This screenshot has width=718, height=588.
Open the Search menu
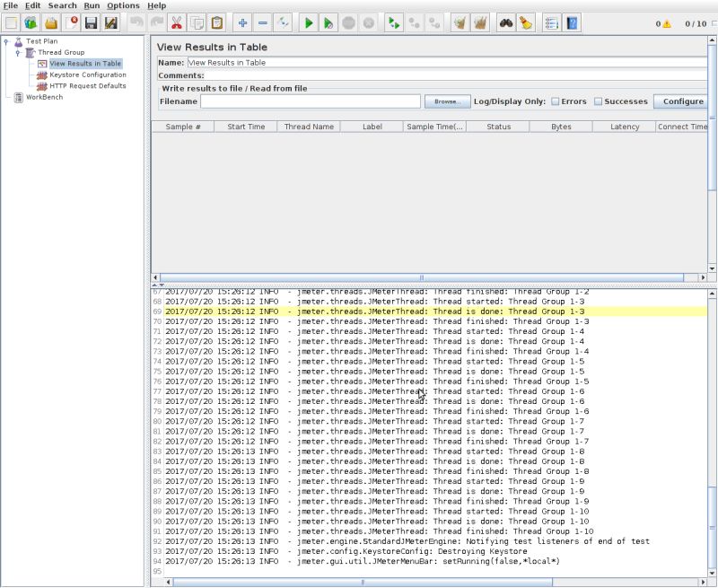coord(62,5)
